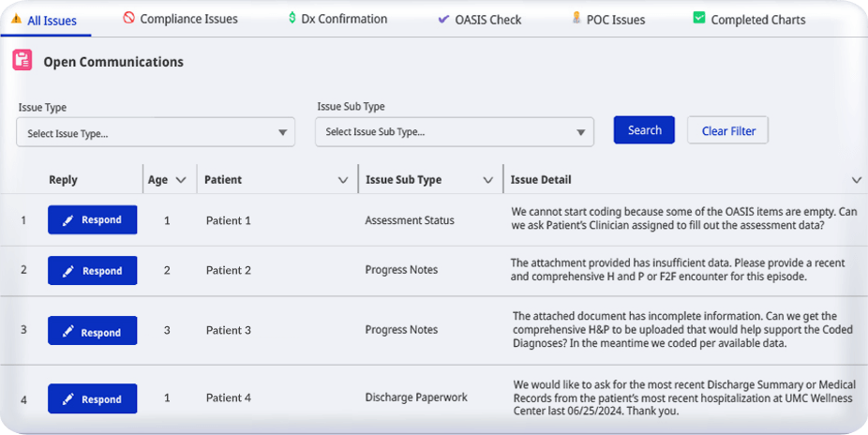Select the Patient 3 name cell
Image resolution: width=868 pixels, height=435 pixels.
tap(229, 330)
